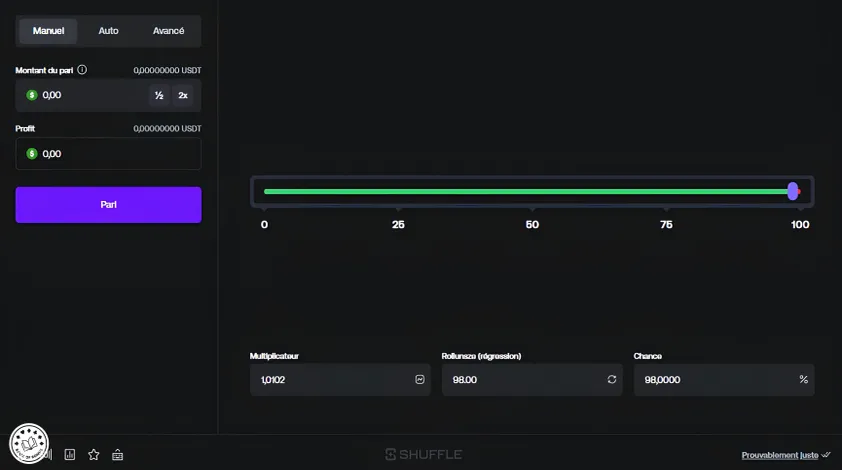
Task: Click the chart icon in Multiplicateur field
Action: (420, 379)
